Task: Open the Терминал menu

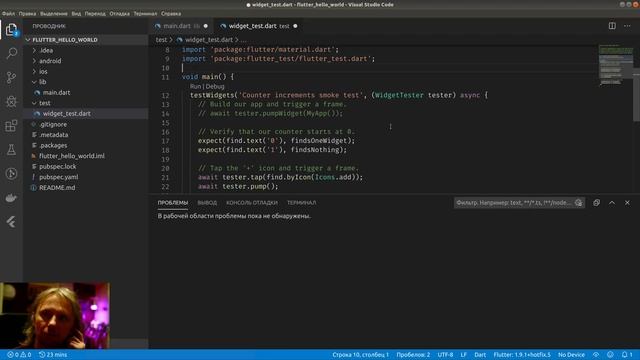Action: point(145,13)
